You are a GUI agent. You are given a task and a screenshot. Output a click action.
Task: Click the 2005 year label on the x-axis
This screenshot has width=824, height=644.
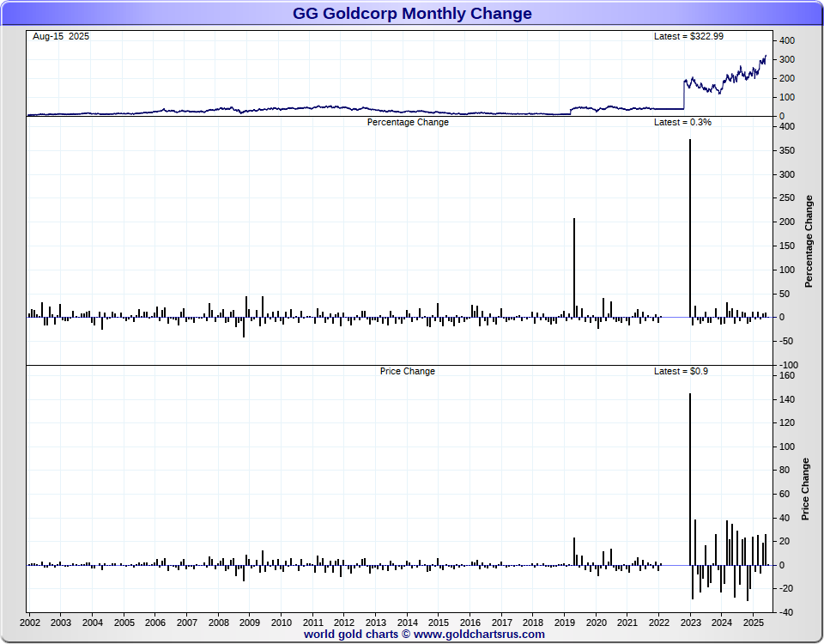[124, 623]
